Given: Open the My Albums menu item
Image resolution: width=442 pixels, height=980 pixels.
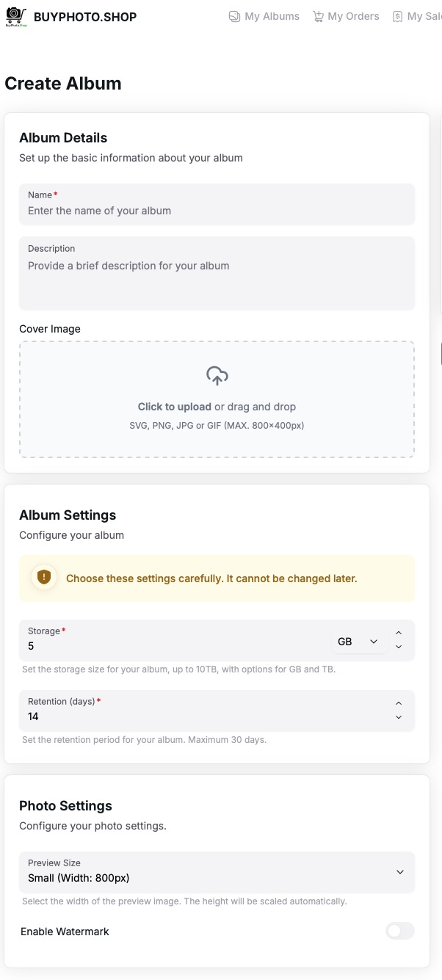Looking at the screenshot, I should point(272,16).
